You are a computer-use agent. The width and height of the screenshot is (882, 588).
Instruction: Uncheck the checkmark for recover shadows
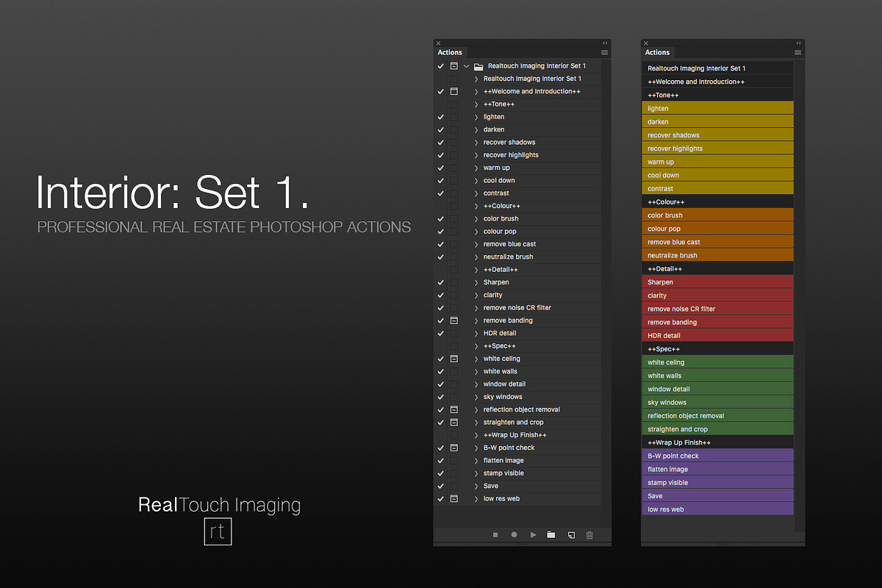[x=441, y=143]
